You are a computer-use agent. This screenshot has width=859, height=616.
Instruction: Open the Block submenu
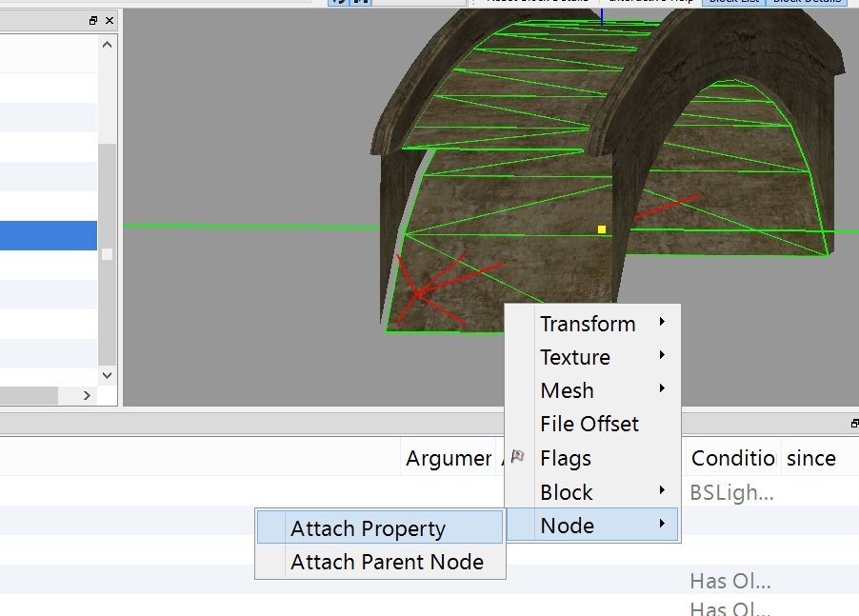pyautogui.click(x=592, y=491)
